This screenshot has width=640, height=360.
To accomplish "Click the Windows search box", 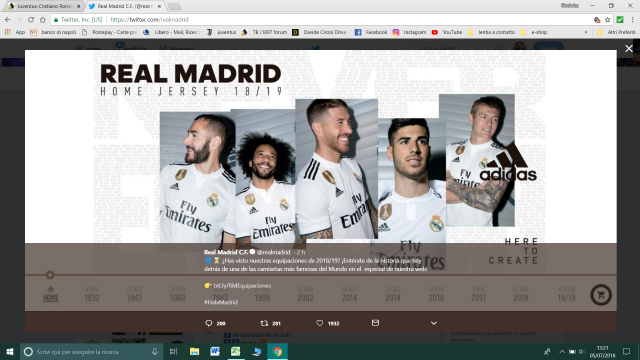I will (x=91, y=351).
